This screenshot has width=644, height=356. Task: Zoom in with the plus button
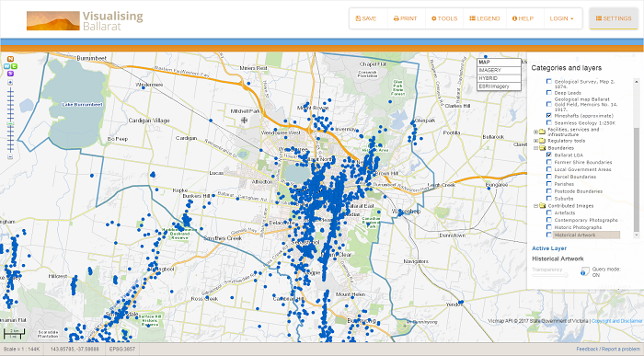[10, 83]
